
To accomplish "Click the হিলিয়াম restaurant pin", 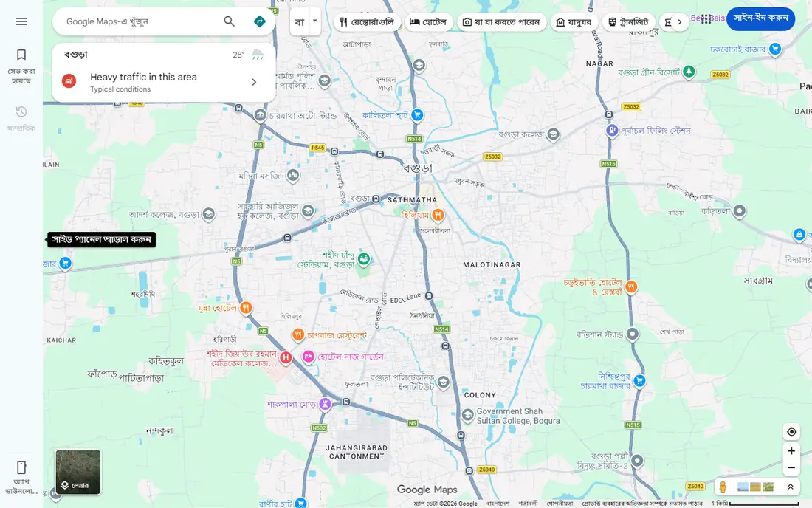I will tap(438, 214).
